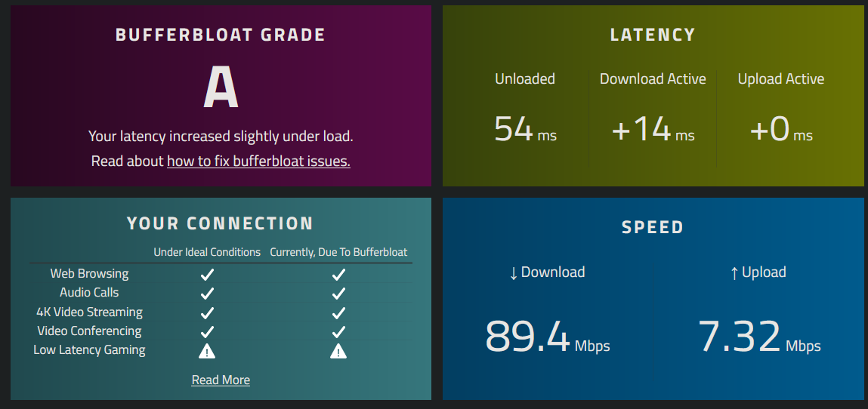This screenshot has height=409, width=868.
Task: Click the 54 ms unloaded latency value
Action: (525, 129)
